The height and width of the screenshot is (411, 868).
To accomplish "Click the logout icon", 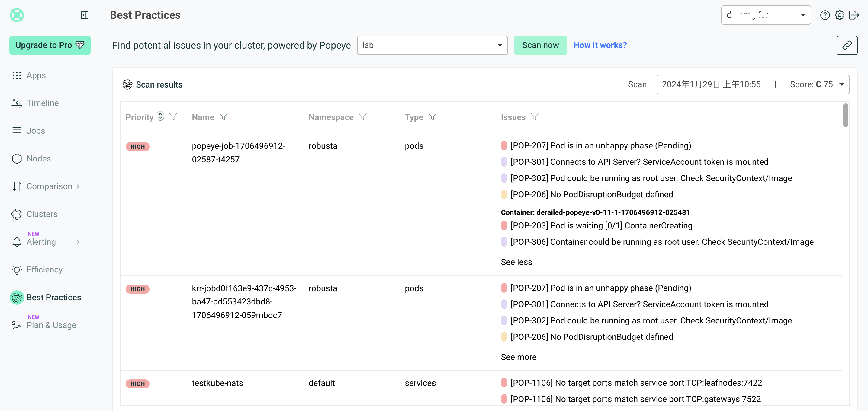I will pyautogui.click(x=854, y=15).
